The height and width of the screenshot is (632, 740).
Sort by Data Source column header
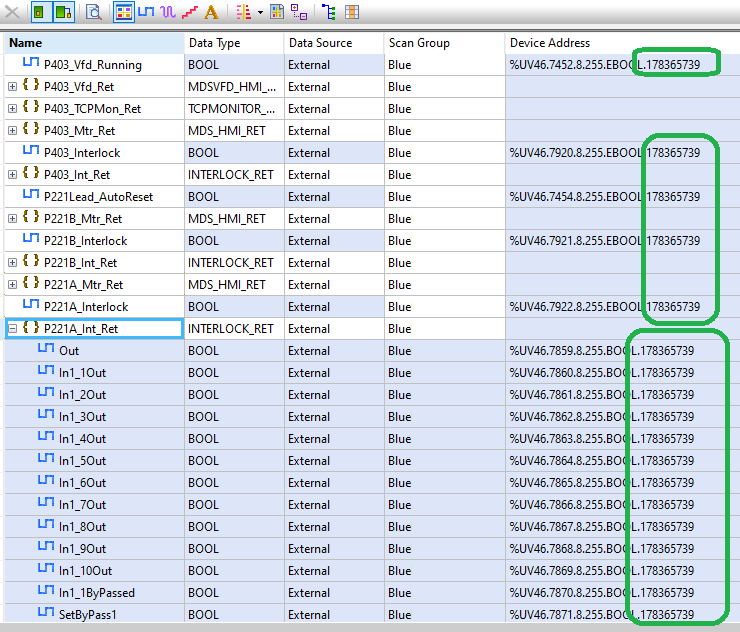(x=334, y=43)
